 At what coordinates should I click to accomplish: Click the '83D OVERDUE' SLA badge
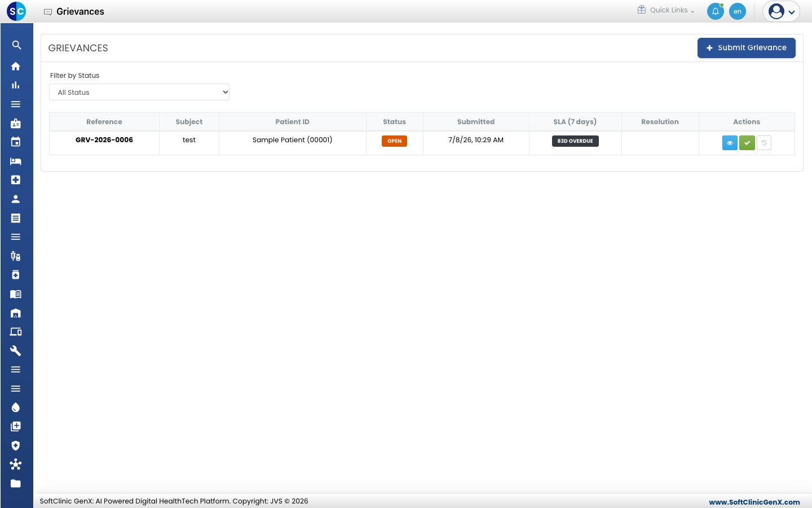pyautogui.click(x=575, y=141)
